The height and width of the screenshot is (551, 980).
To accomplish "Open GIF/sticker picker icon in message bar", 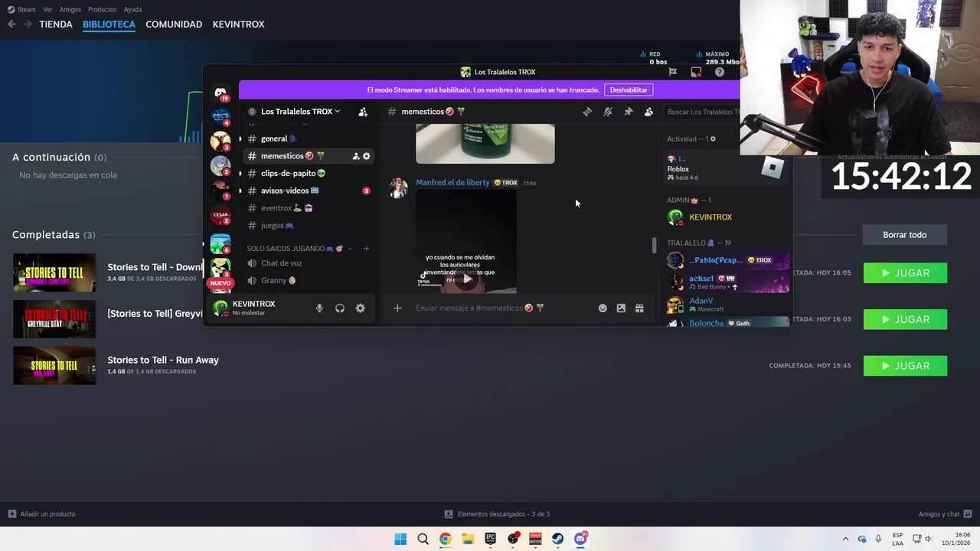I will pos(621,308).
